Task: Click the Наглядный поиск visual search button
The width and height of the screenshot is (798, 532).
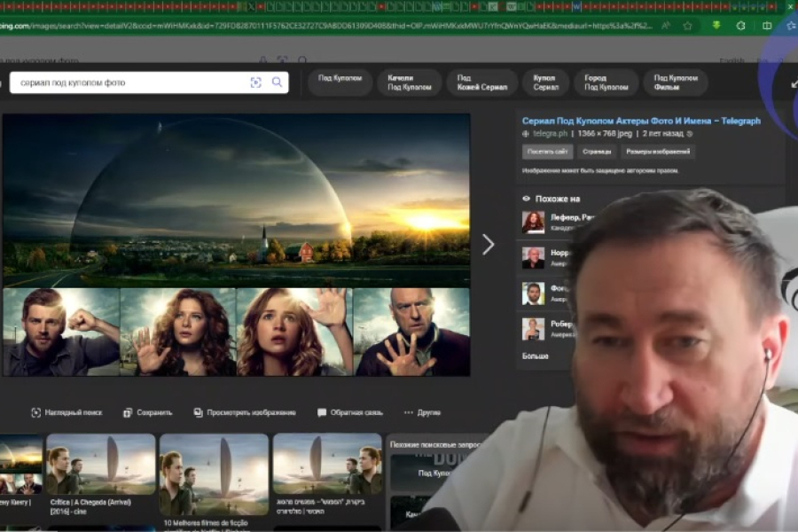Action: click(66, 412)
